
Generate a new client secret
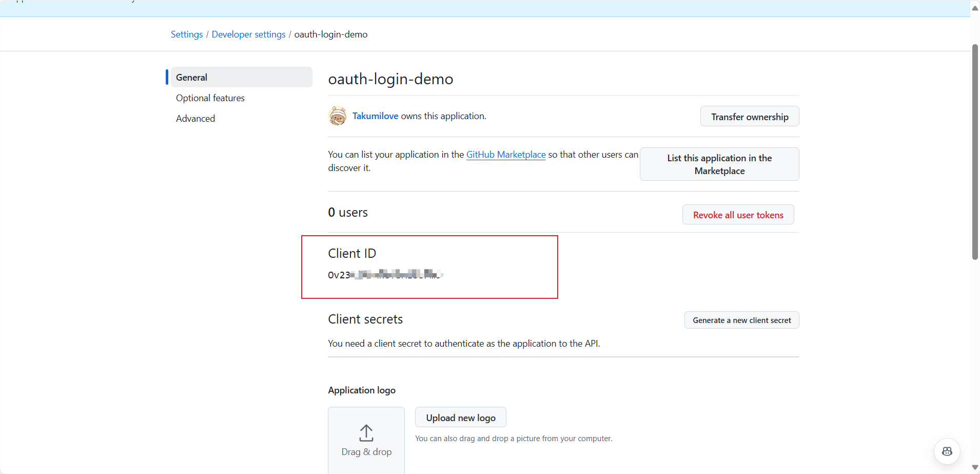pyautogui.click(x=741, y=320)
